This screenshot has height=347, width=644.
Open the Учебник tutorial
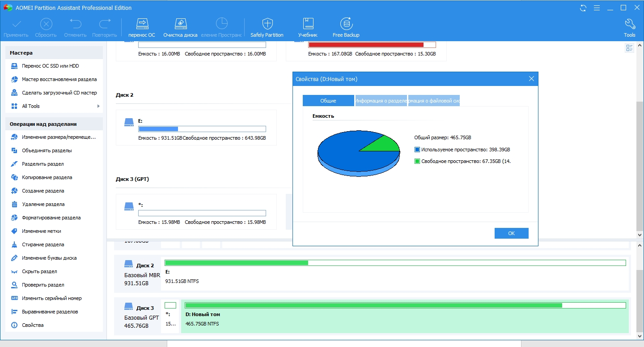coord(308,28)
